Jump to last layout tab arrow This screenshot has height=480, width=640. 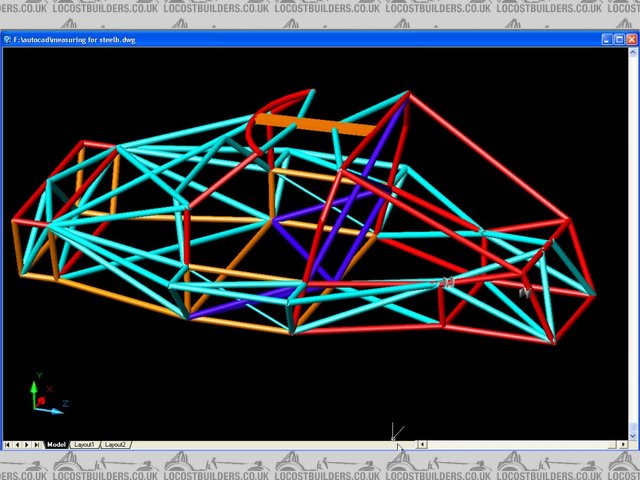38,444
